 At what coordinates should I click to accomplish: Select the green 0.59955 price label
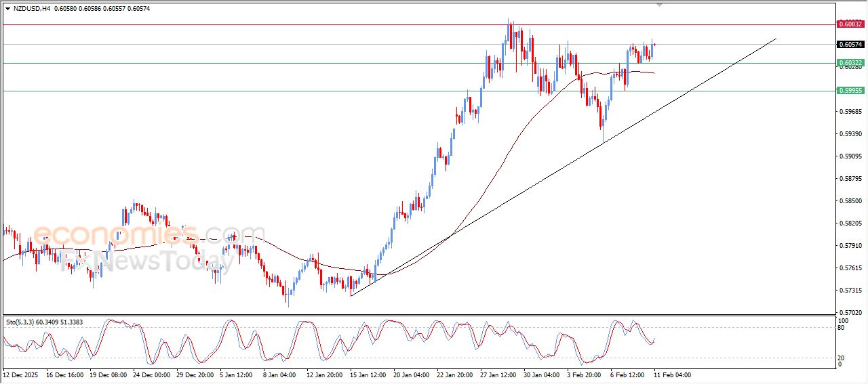point(850,90)
